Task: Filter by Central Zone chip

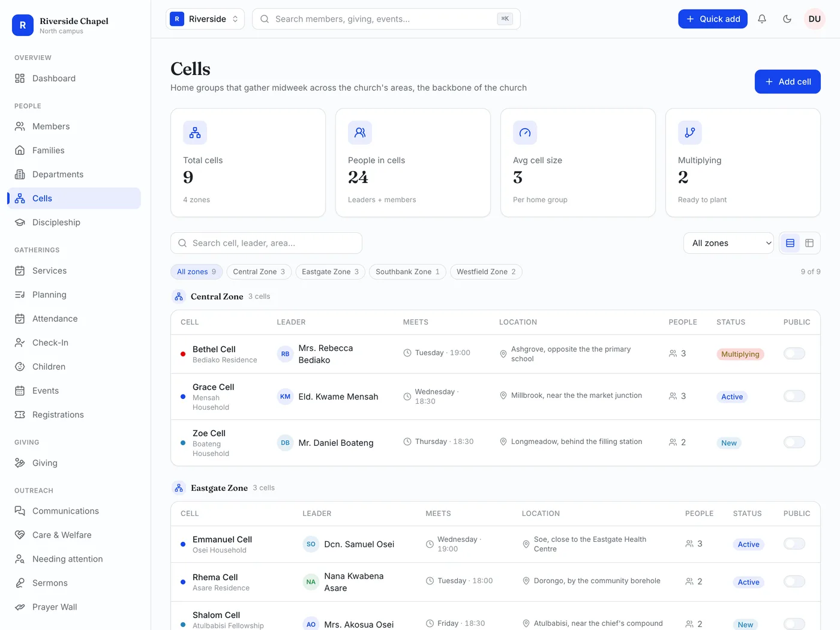Action: [x=259, y=272]
